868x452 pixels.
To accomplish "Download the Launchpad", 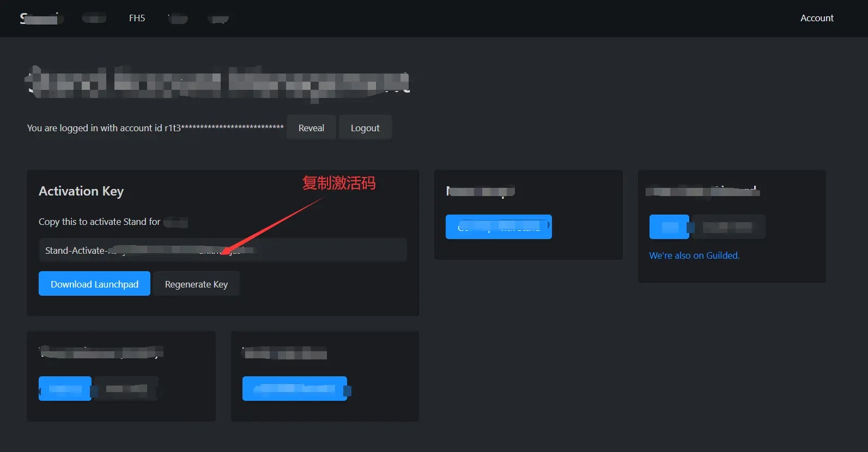I will [94, 284].
